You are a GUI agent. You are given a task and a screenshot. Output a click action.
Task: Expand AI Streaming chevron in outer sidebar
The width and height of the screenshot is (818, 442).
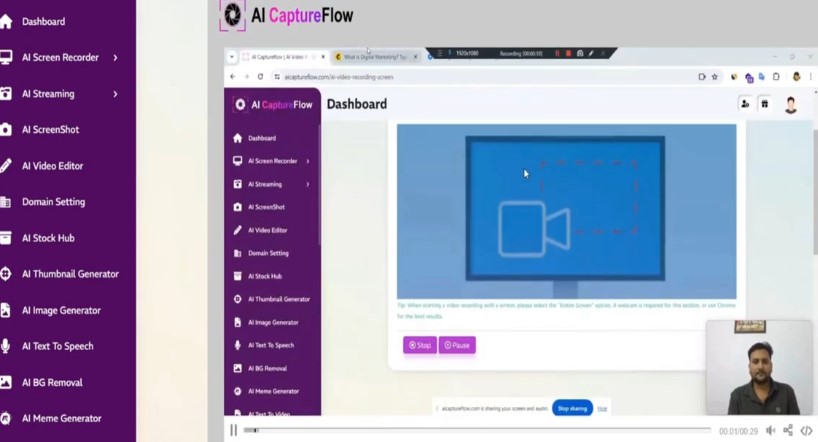click(x=115, y=94)
